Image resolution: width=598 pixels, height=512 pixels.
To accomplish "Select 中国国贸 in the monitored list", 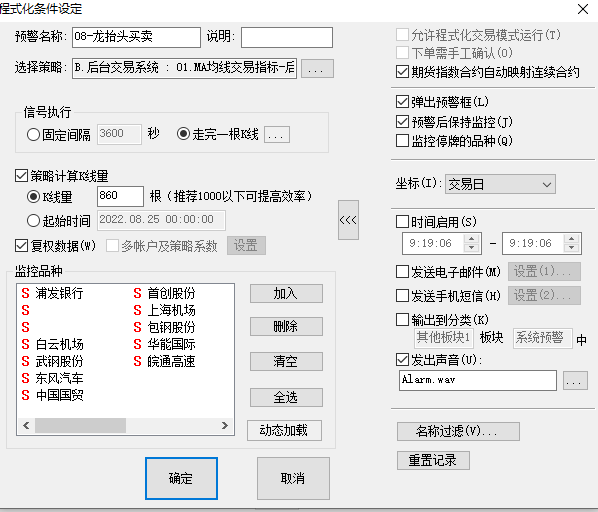I will click(x=59, y=395).
